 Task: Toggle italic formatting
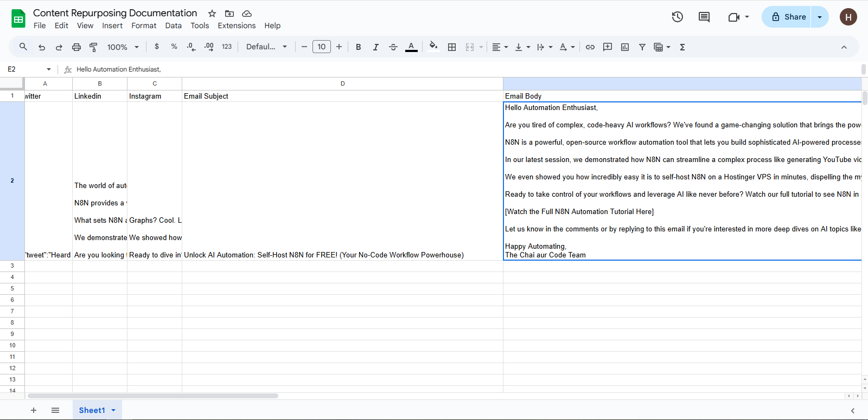(375, 47)
